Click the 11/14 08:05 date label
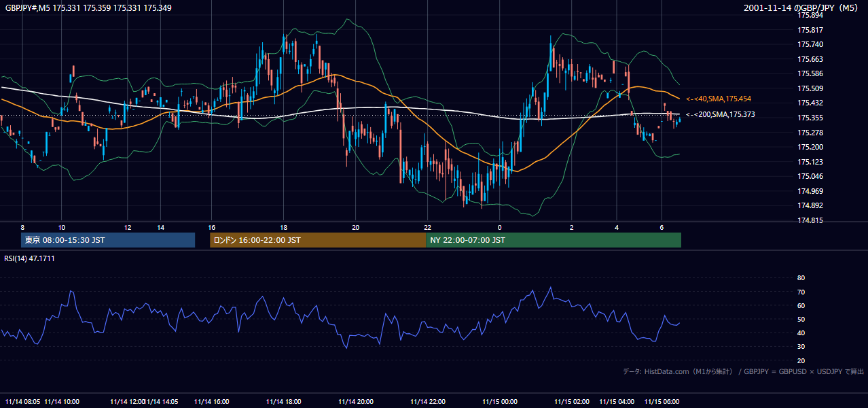Viewport: 868px width, 408px height. coord(22,401)
